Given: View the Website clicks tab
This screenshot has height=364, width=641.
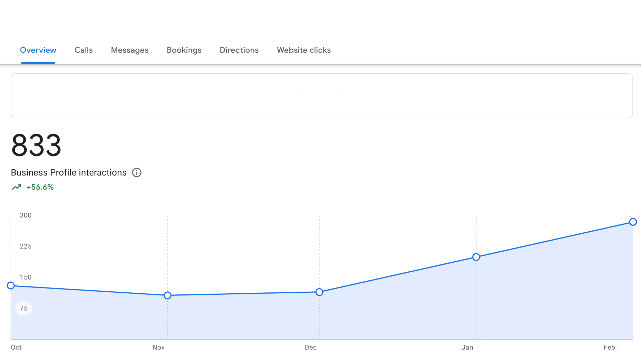Looking at the screenshot, I should click(304, 50).
